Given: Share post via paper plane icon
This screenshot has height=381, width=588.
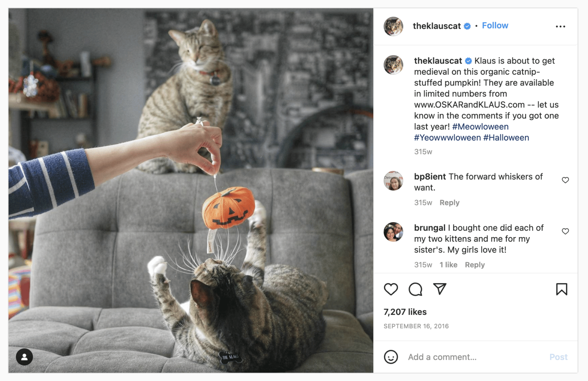Looking at the screenshot, I should pos(440,289).
